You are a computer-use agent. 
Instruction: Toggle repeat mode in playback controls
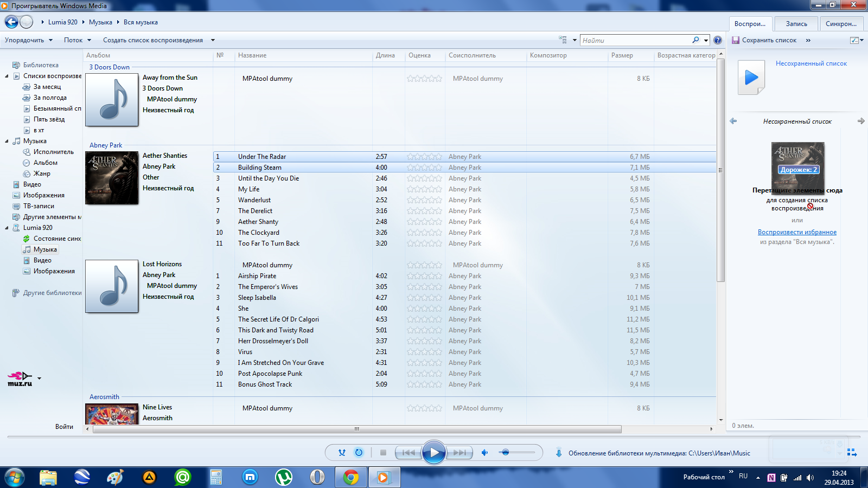tap(359, 452)
